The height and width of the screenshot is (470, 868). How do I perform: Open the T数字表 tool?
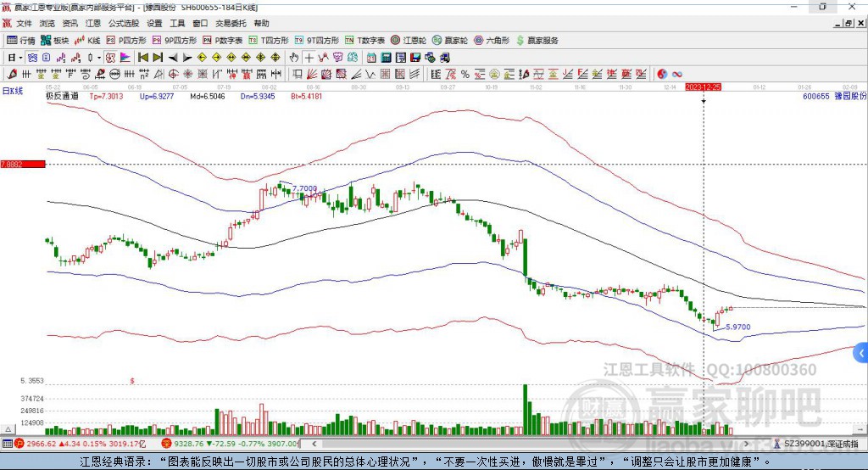point(364,41)
